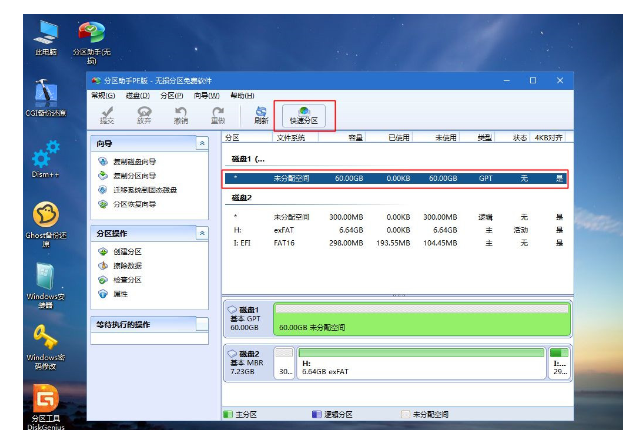Click the I: partition block on disk 2

559,363
